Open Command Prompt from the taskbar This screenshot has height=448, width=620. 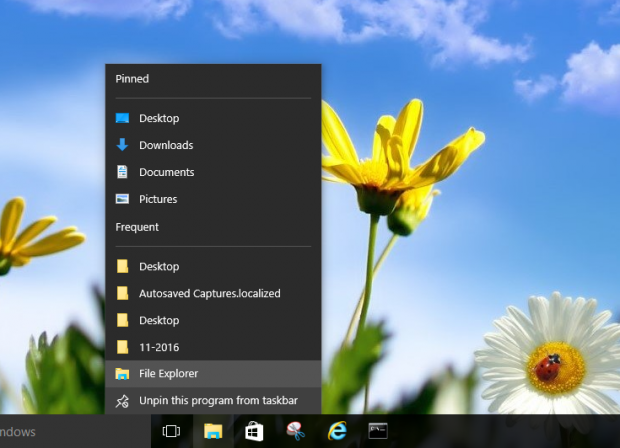tap(378, 431)
